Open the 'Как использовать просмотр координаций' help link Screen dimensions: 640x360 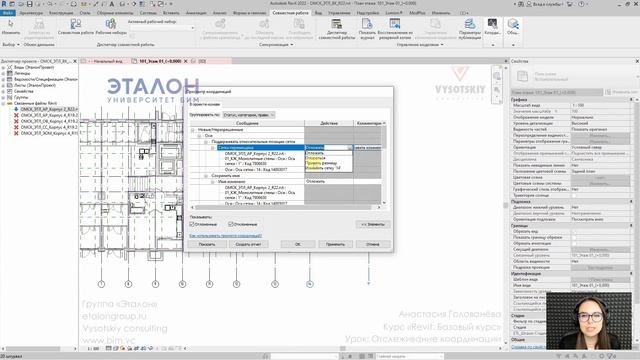point(225,236)
